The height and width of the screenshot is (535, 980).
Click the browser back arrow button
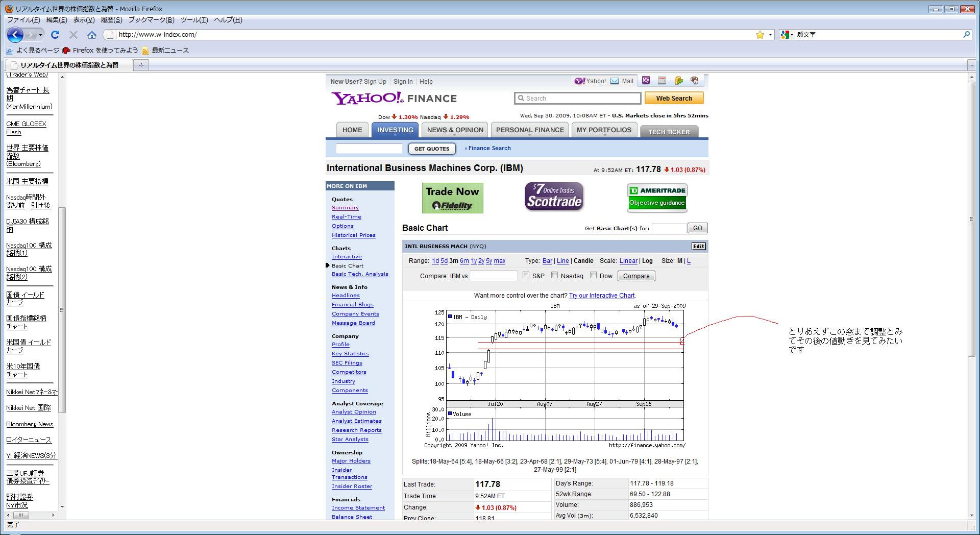point(15,35)
